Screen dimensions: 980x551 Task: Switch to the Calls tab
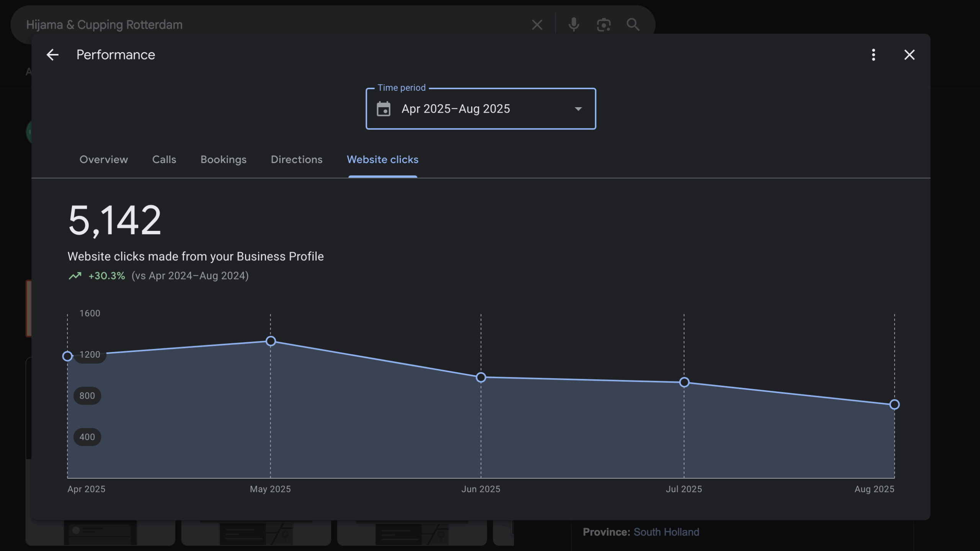click(164, 160)
